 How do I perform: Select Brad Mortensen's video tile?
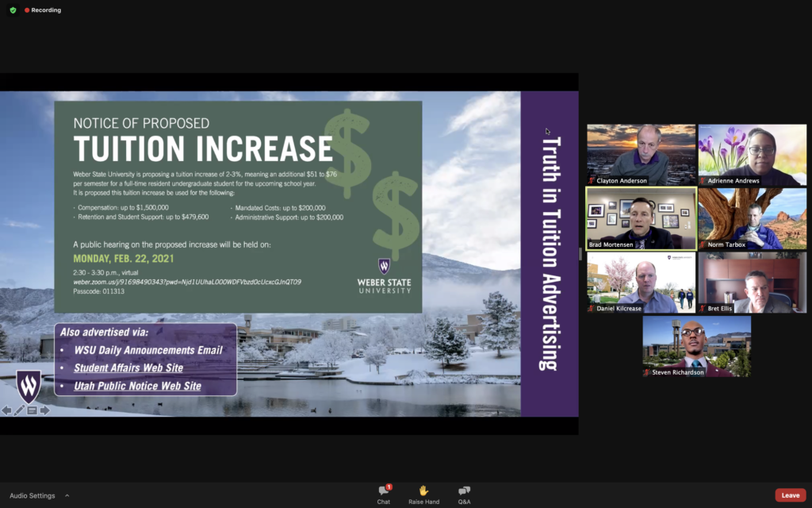pyautogui.click(x=641, y=218)
